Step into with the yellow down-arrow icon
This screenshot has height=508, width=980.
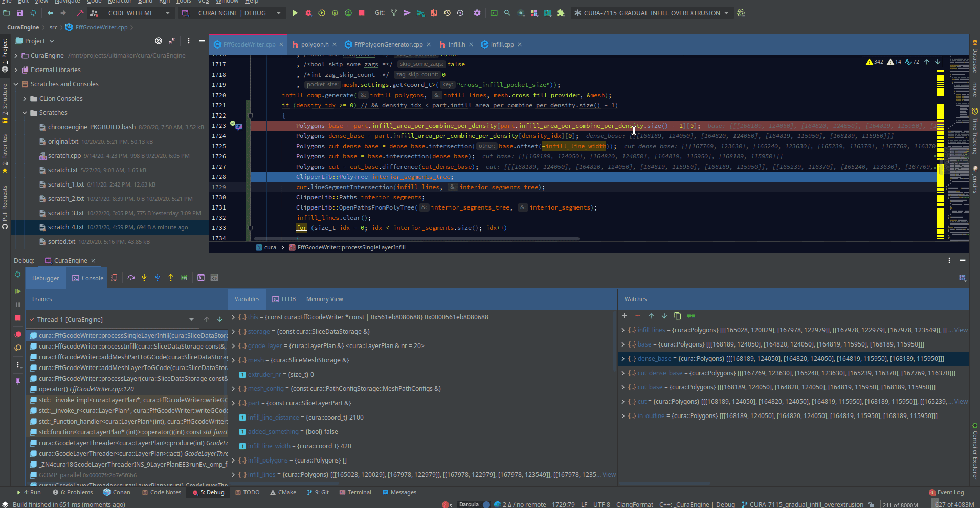(144, 278)
